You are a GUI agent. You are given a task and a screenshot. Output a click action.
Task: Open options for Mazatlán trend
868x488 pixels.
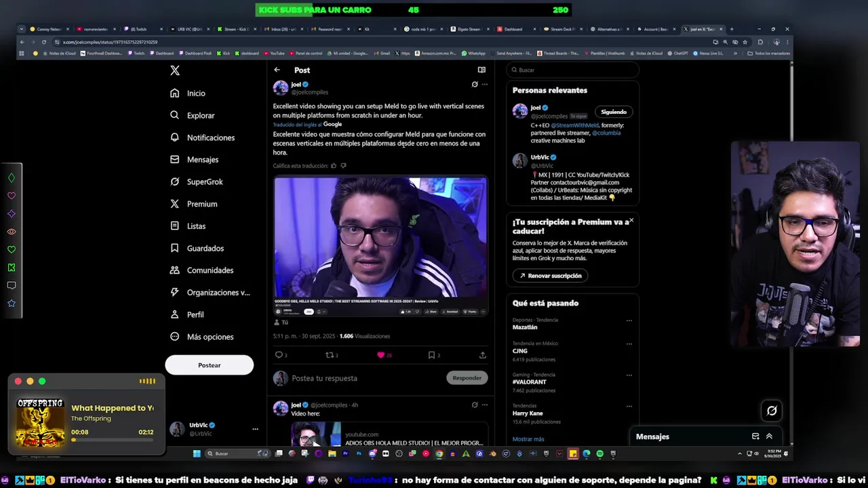(629, 321)
